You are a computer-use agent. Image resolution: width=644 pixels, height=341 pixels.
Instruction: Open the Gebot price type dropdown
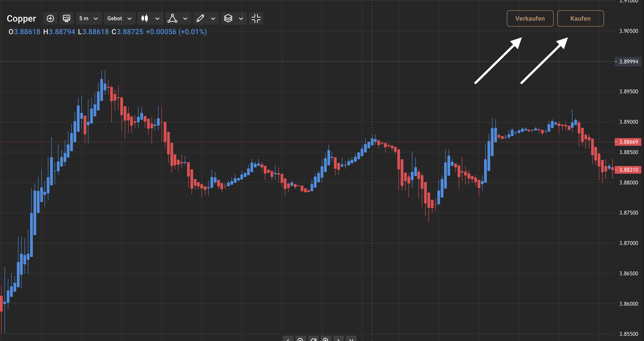tap(119, 18)
